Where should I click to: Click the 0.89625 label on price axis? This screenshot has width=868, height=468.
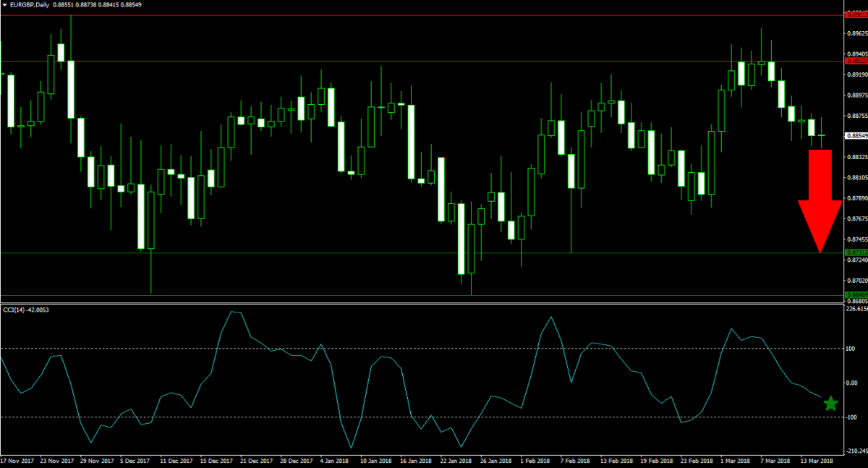(x=856, y=33)
